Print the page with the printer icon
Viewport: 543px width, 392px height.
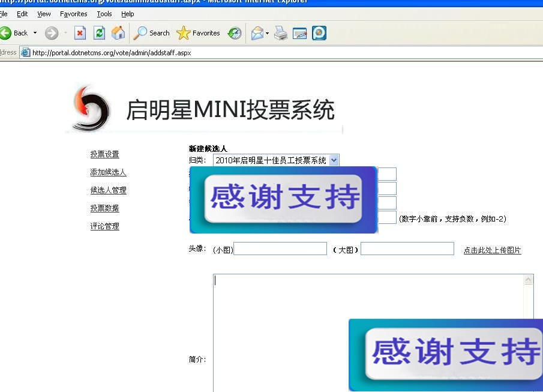click(x=281, y=33)
